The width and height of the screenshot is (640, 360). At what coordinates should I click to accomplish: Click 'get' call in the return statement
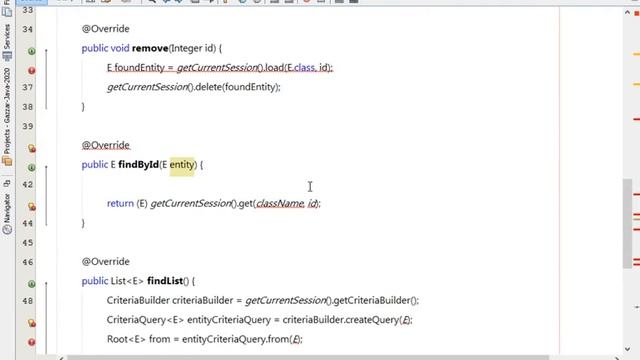coord(245,203)
